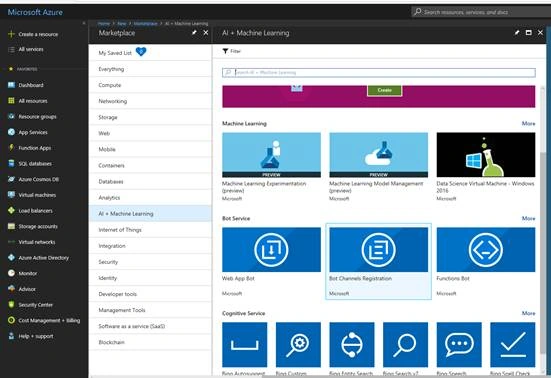Select Mobile category
The width and height of the screenshot is (551, 378).
pos(150,149)
